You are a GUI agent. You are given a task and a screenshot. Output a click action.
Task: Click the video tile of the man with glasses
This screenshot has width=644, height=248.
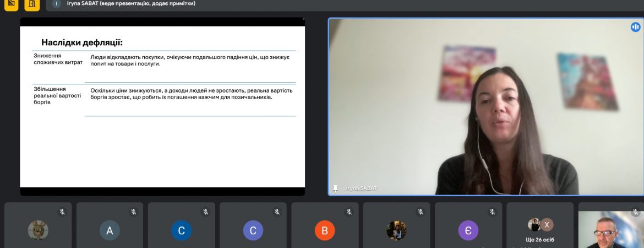[611, 225]
